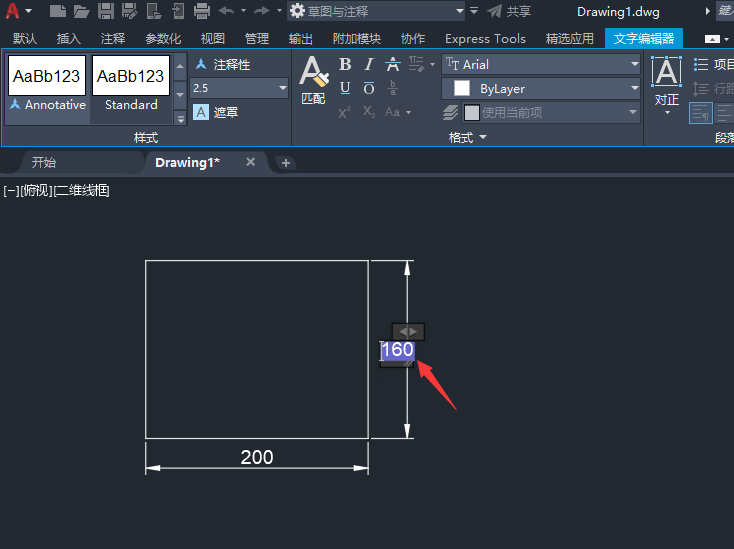Open the 附加模块 ribbon tab

pyautogui.click(x=357, y=38)
